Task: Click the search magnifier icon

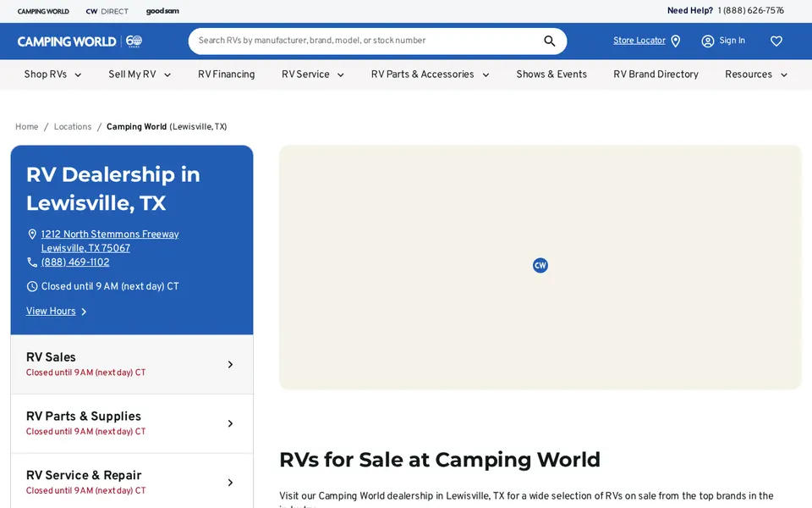Action: tap(550, 41)
